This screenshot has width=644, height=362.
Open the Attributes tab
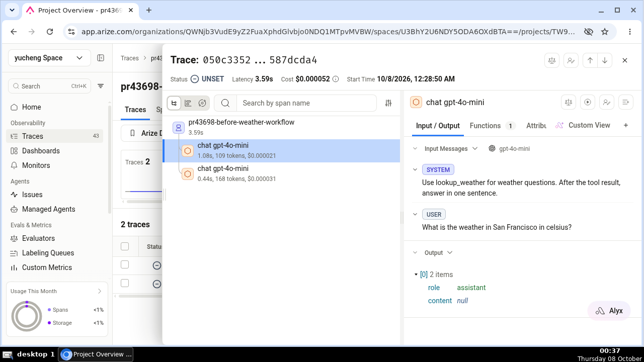tap(536, 126)
